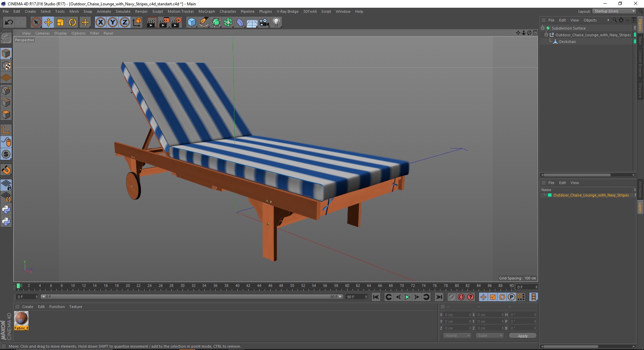This screenshot has height=350, width=644.
Task: Click Make Editable icon in left toolbar
Action: pos(6,38)
